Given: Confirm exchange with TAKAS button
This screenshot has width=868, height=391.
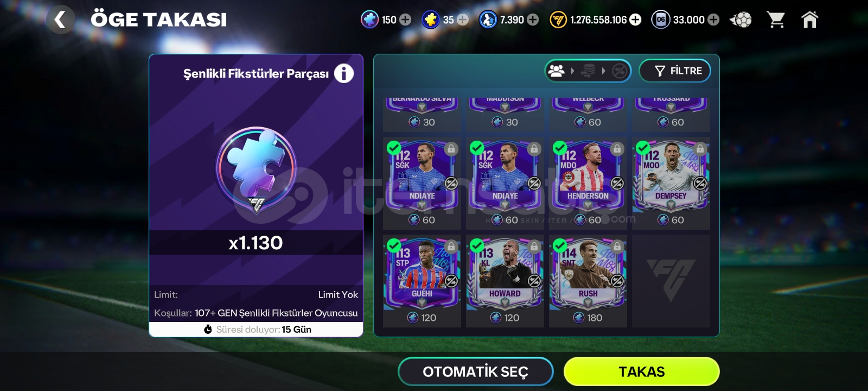Looking at the screenshot, I should (x=642, y=372).
